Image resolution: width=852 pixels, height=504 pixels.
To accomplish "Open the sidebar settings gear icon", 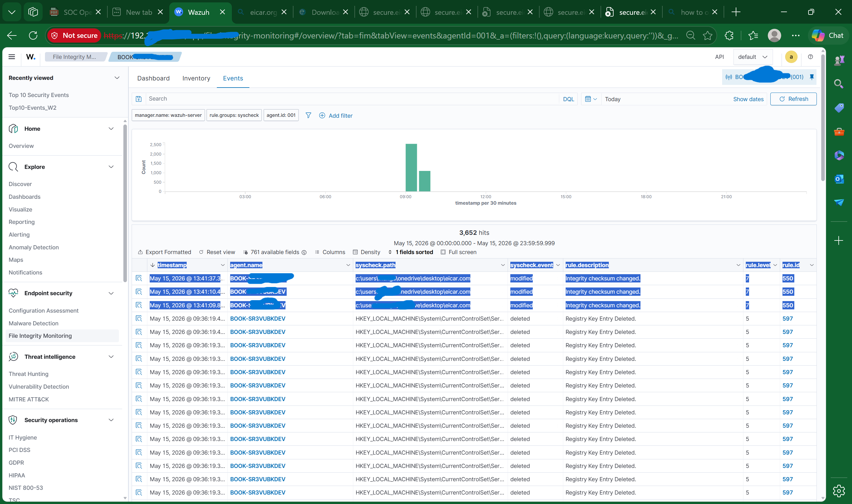I will click(x=838, y=490).
